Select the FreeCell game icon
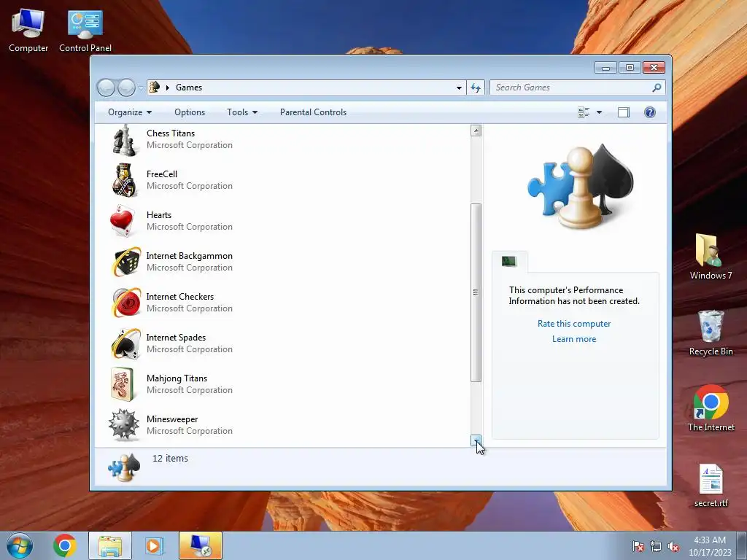 124,181
